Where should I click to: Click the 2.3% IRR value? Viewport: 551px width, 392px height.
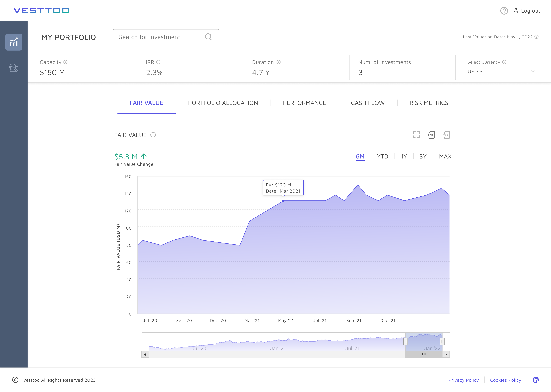154,72
